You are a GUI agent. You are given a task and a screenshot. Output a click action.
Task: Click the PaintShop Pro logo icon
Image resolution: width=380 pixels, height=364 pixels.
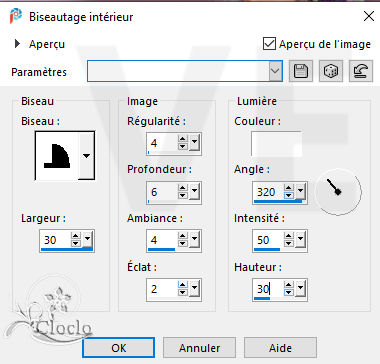point(16,16)
